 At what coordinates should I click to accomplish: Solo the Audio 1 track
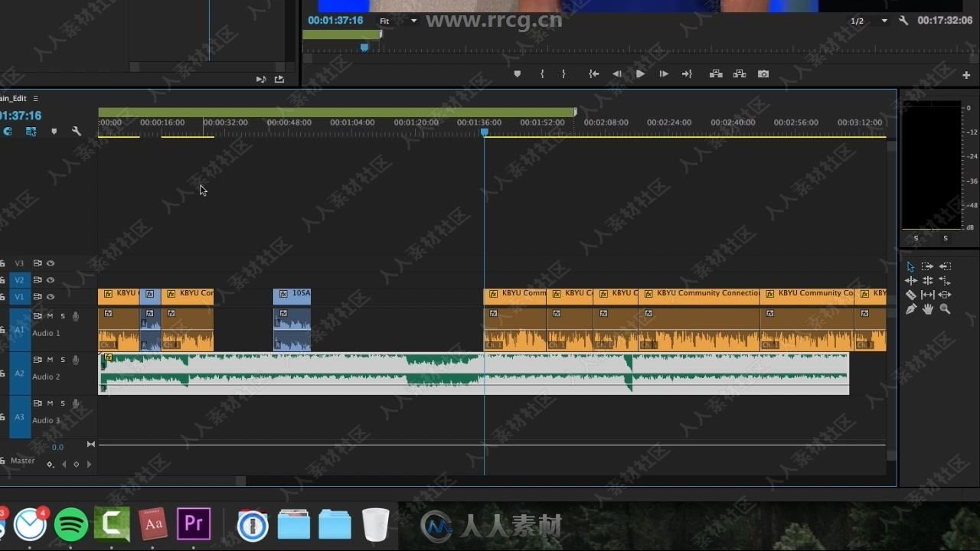coord(63,316)
